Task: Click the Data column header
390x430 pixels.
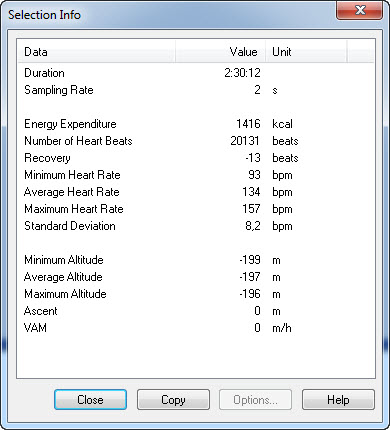Action: pyautogui.click(x=97, y=52)
